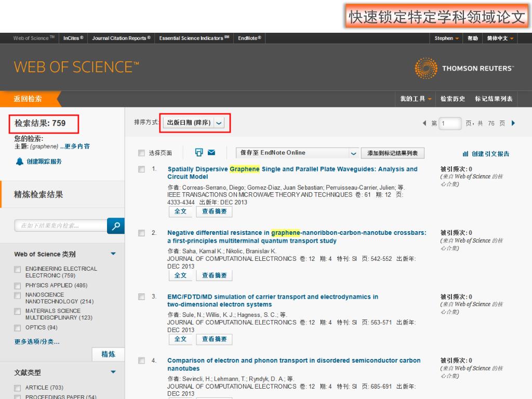Click search within results input field

(61, 225)
